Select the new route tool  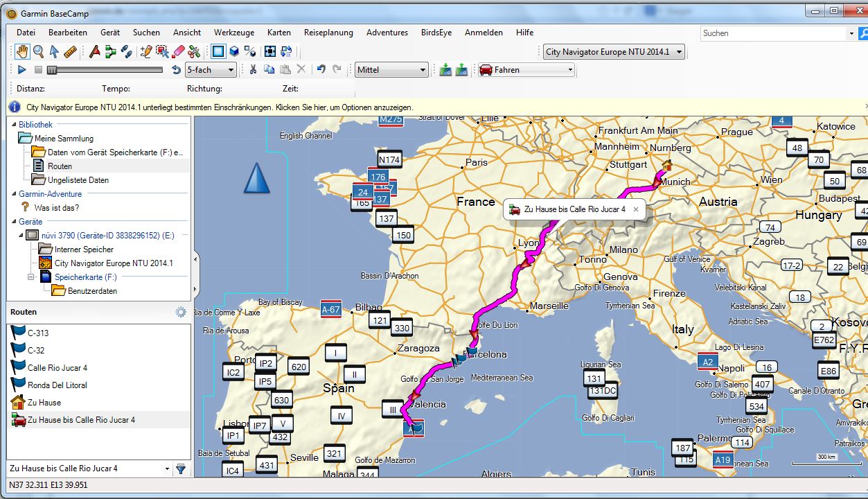[110, 51]
